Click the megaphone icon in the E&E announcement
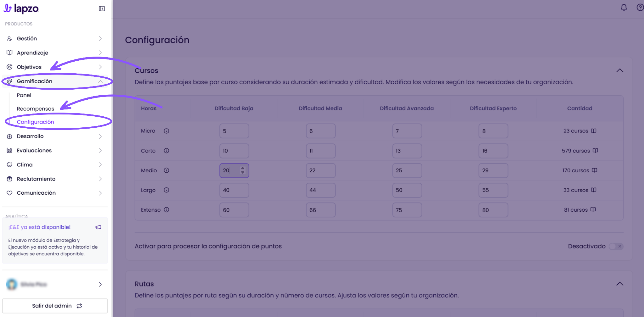 [x=98, y=227]
